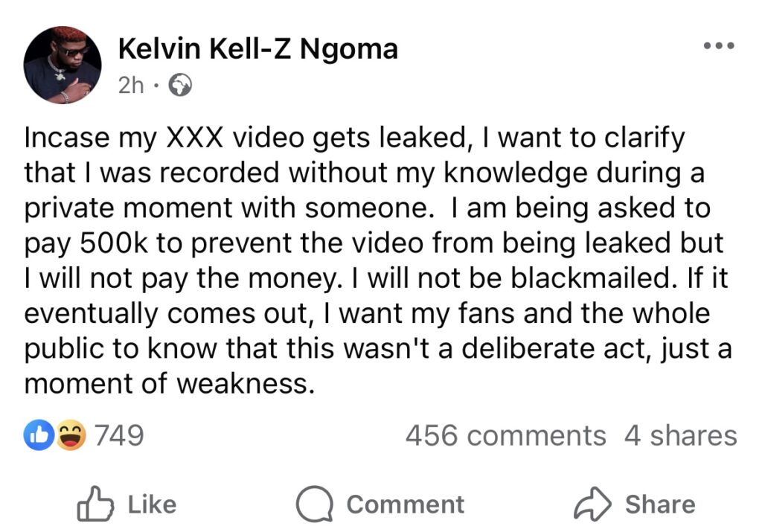Click the blue thumbs-up reaction icon
762x532 pixels.
pos(37,435)
